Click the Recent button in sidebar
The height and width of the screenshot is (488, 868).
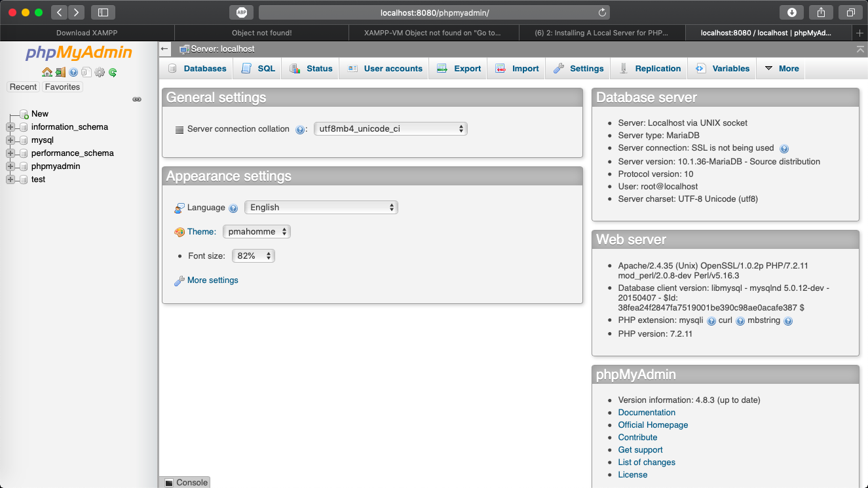[x=23, y=87]
